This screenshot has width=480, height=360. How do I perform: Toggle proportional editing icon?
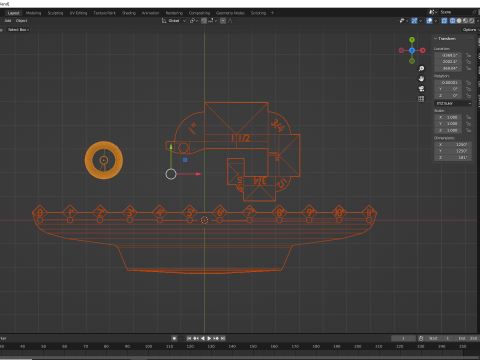(223, 21)
